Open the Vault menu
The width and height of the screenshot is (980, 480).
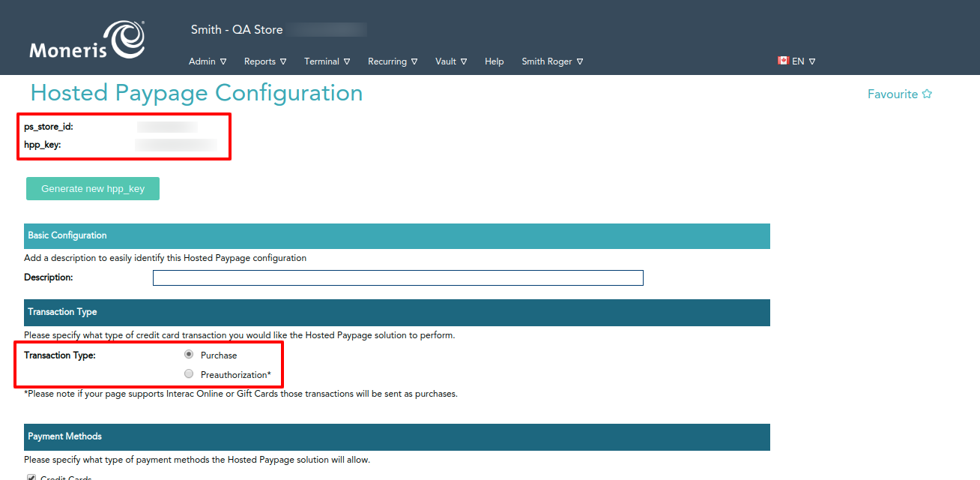tap(451, 61)
